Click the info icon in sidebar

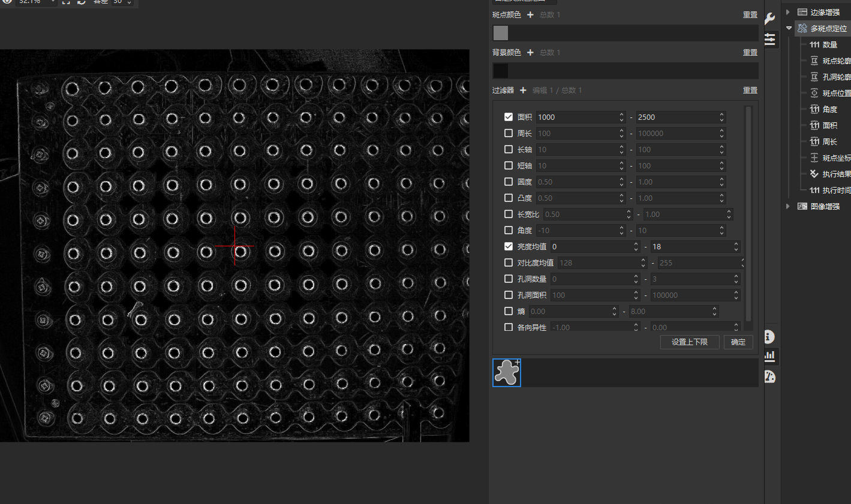pos(770,337)
